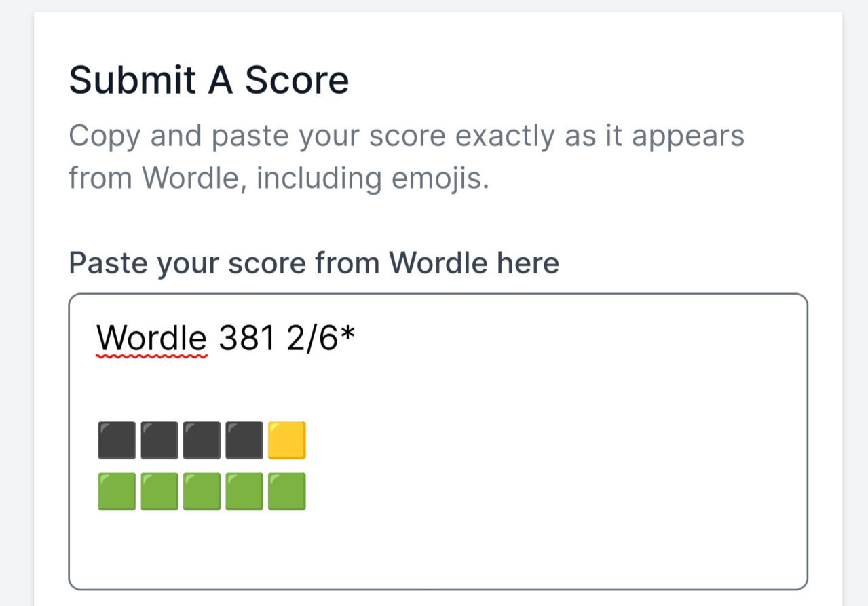This screenshot has height=606, width=868.
Task: Click the third green square in bottom row
Action: [202, 491]
